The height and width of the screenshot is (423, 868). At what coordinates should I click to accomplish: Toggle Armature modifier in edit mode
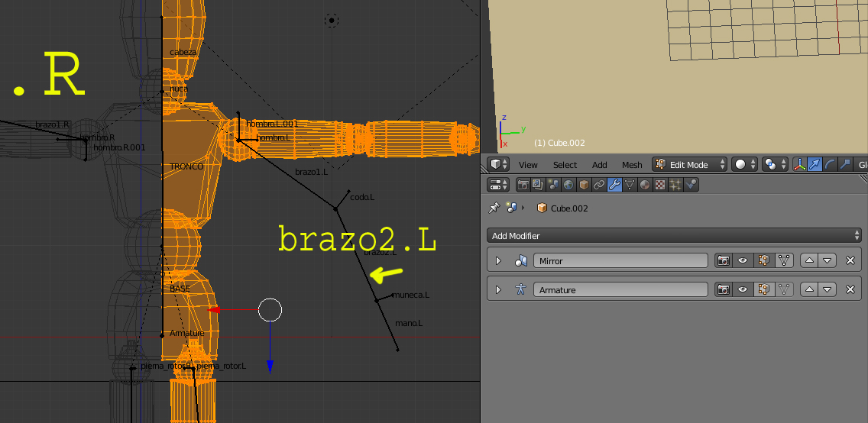(x=763, y=289)
